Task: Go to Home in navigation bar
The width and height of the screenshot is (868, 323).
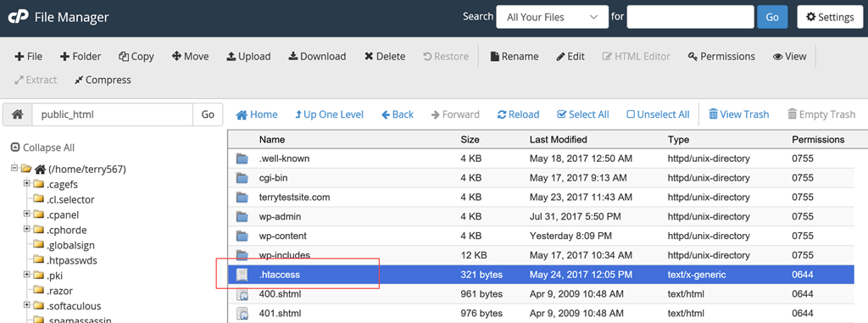Action: click(257, 114)
